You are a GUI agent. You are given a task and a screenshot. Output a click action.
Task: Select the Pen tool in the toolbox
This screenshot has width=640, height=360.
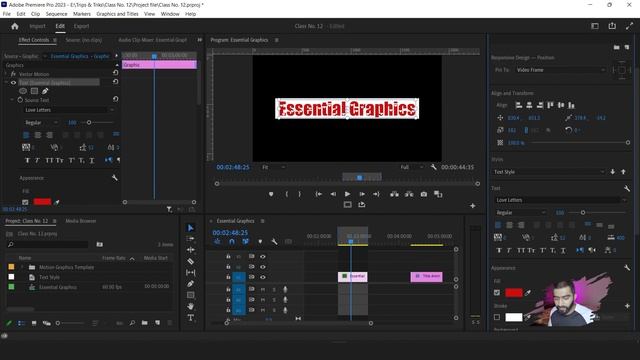click(x=191, y=284)
